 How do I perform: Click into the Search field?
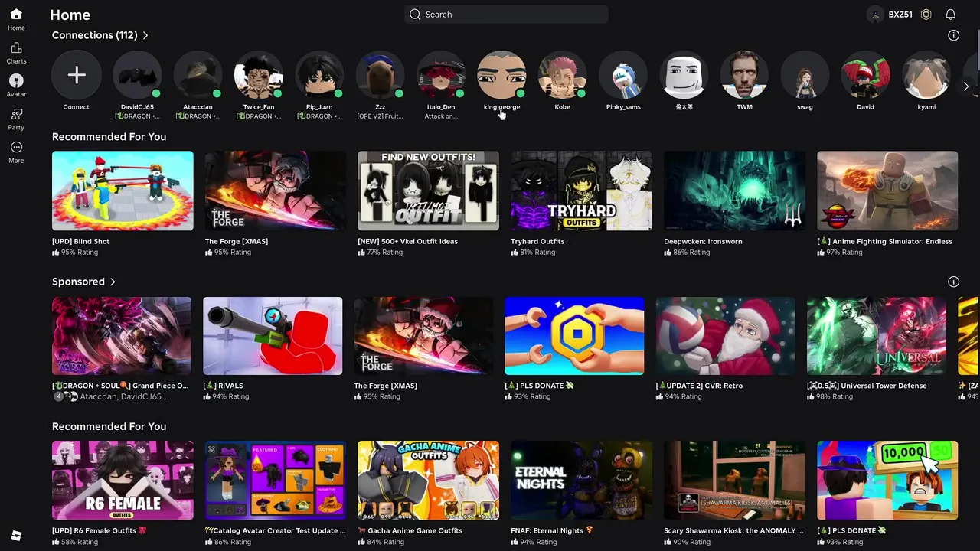click(x=506, y=15)
